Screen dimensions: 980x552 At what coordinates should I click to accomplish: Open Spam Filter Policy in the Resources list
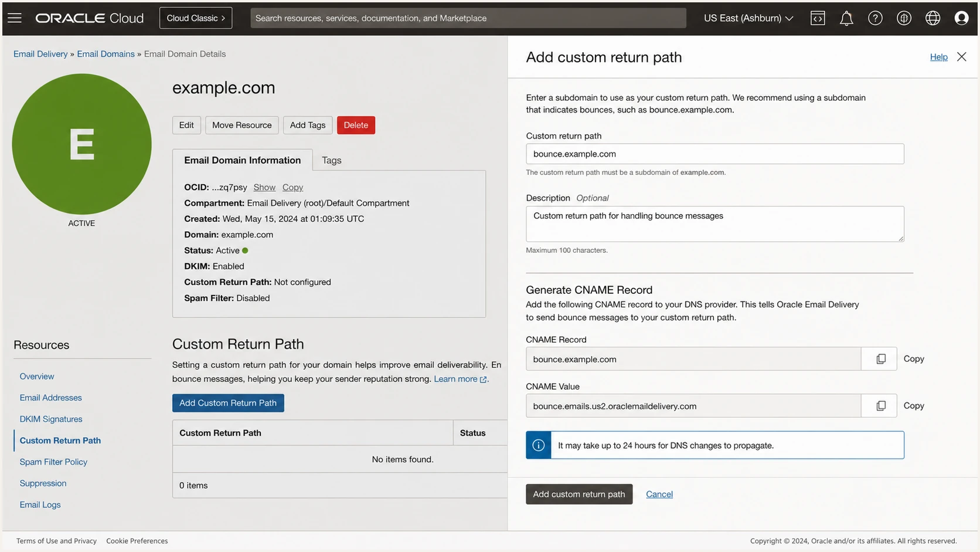(53, 462)
